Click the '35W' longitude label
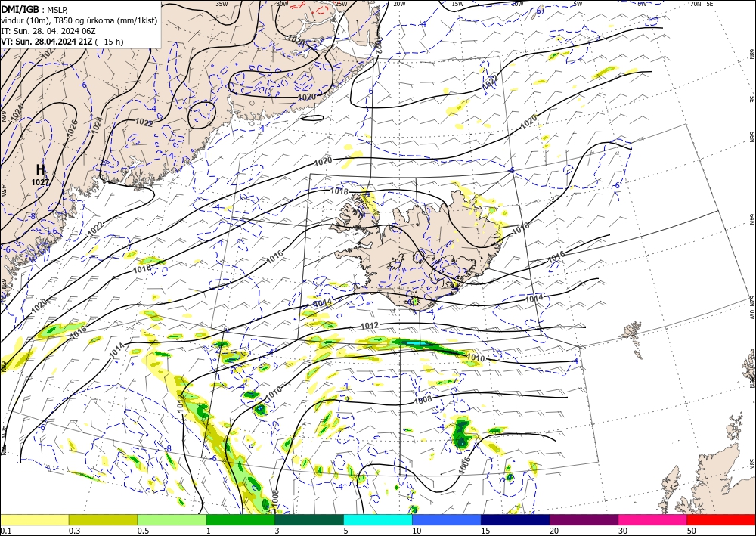Viewport: 756px width, 536px height. point(222,4)
